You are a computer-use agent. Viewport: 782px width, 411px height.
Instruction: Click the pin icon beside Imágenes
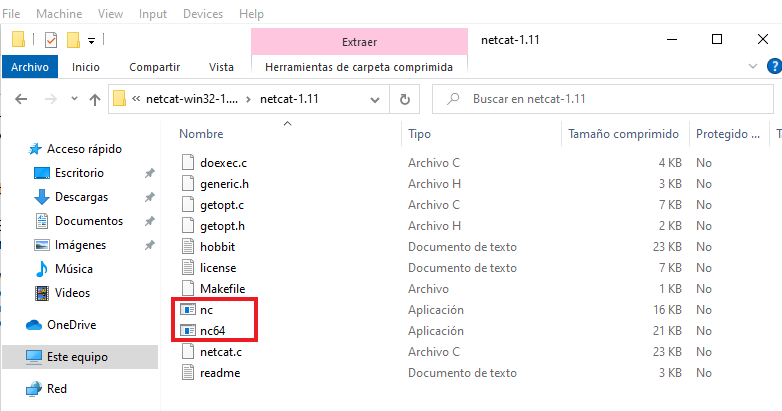click(x=149, y=245)
